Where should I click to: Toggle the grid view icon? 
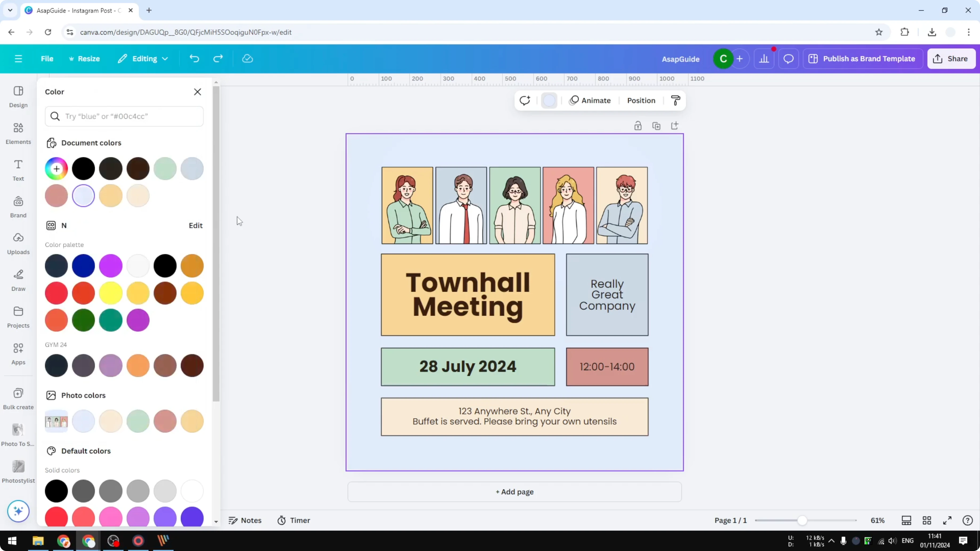click(927, 520)
